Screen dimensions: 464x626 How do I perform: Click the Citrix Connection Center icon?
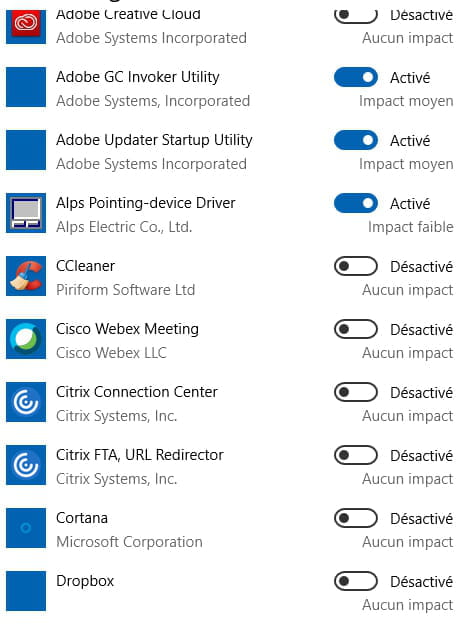[x=26, y=402]
